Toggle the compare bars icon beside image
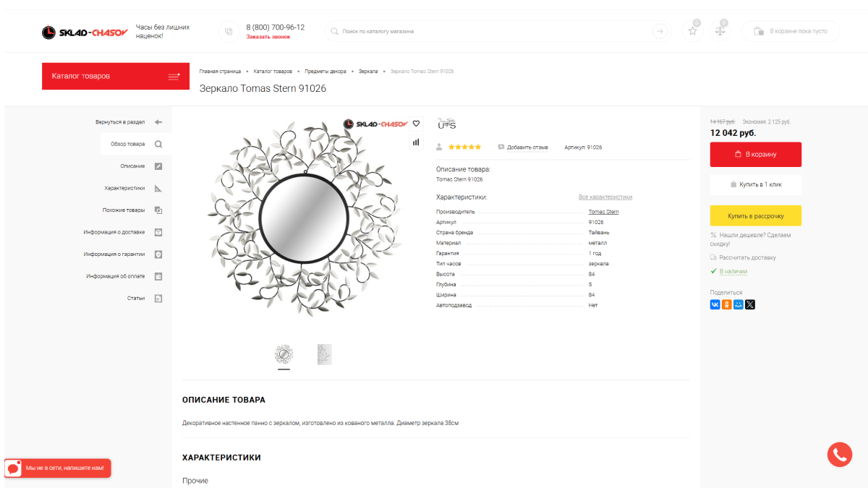This screenshot has width=868, height=488. pyautogui.click(x=416, y=142)
